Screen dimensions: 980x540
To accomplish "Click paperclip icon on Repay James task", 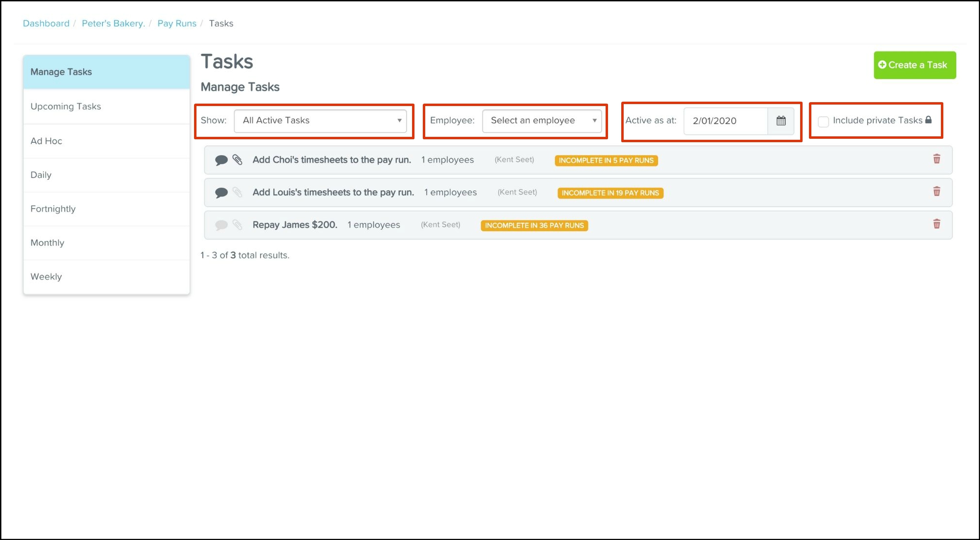I will (238, 225).
